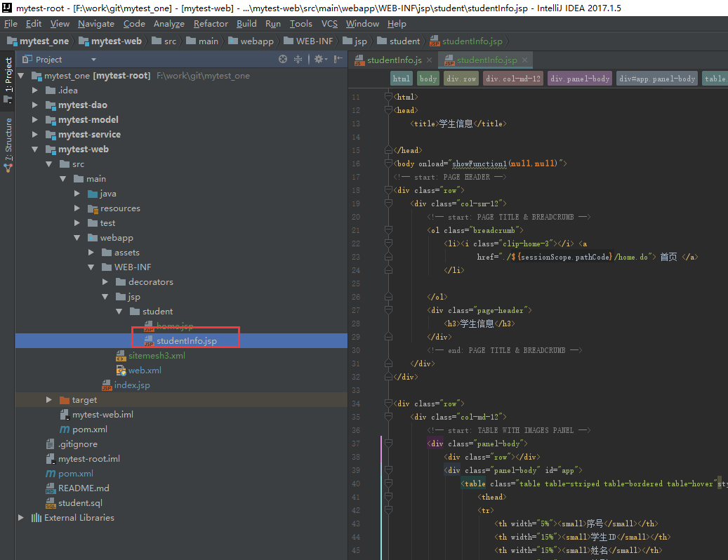Click the web.xml file icon

click(x=121, y=370)
